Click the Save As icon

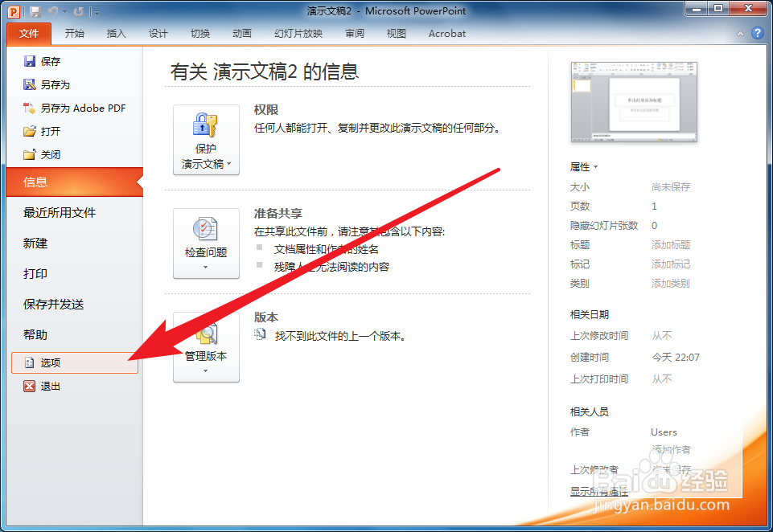(30, 84)
